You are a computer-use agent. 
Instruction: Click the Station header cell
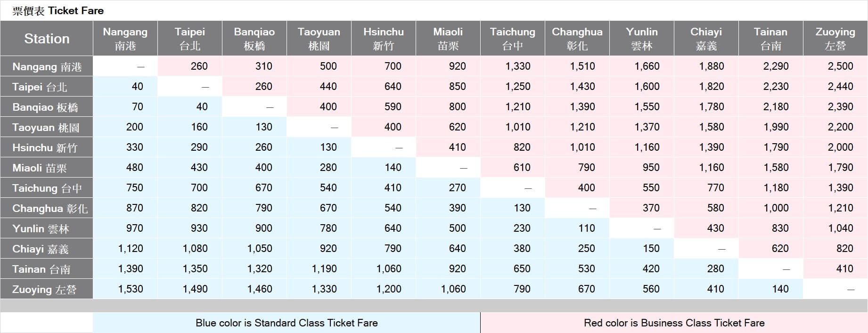[47, 39]
